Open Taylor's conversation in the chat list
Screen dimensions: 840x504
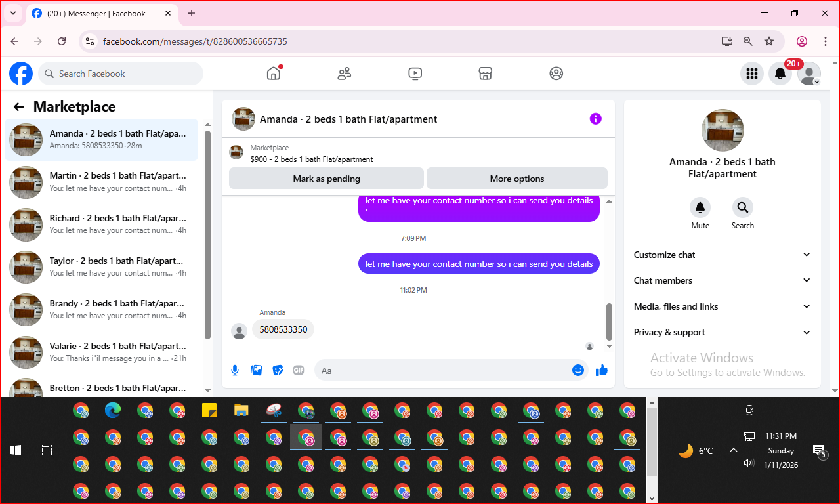pos(102,267)
